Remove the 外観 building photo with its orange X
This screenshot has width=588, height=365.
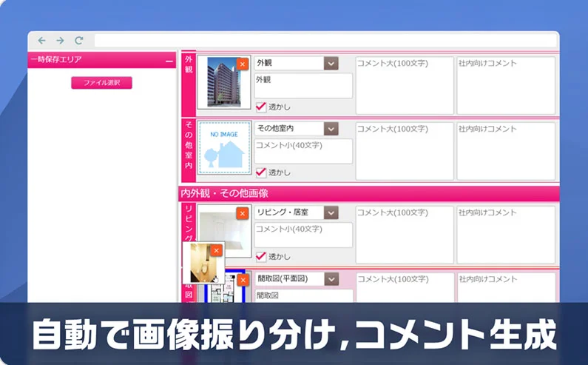(243, 64)
